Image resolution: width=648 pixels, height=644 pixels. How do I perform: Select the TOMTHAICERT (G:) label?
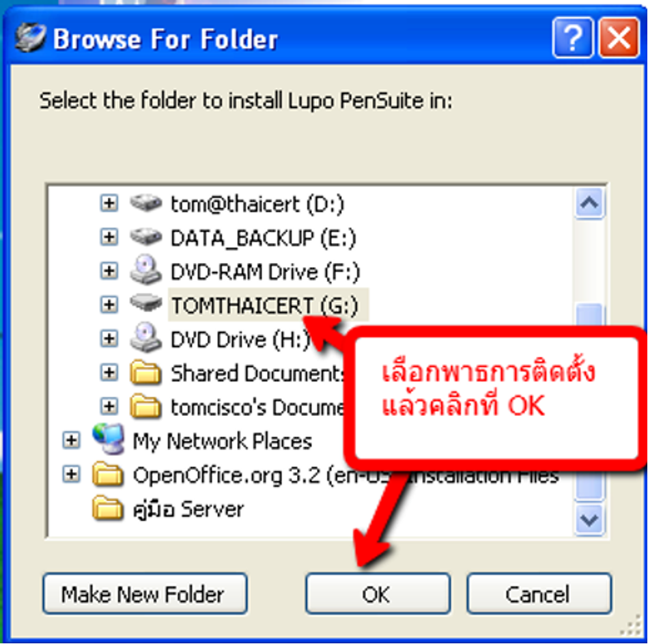[268, 305]
